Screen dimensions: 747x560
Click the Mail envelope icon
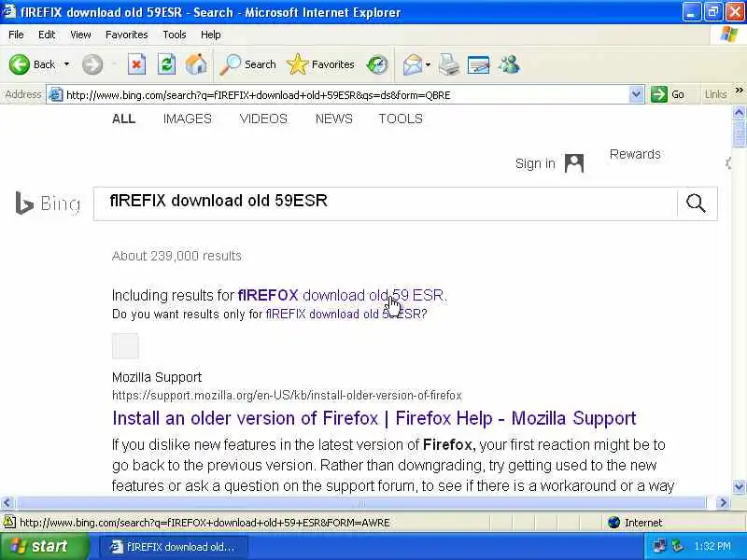click(413, 64)
